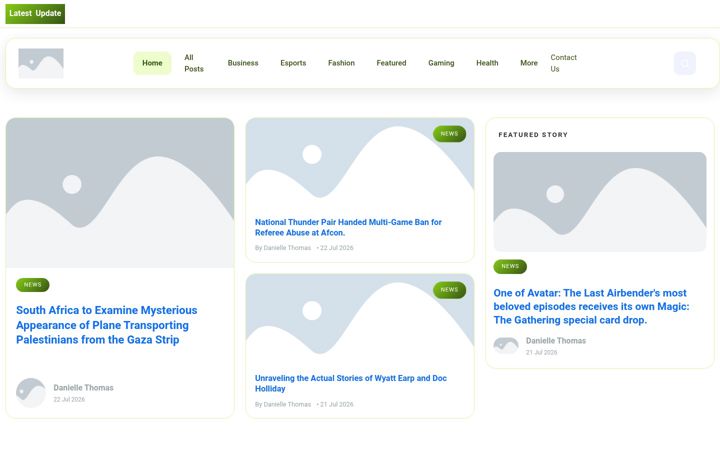Open the Contact Us page
Screen dimensions: 720x450
point(563,63)
